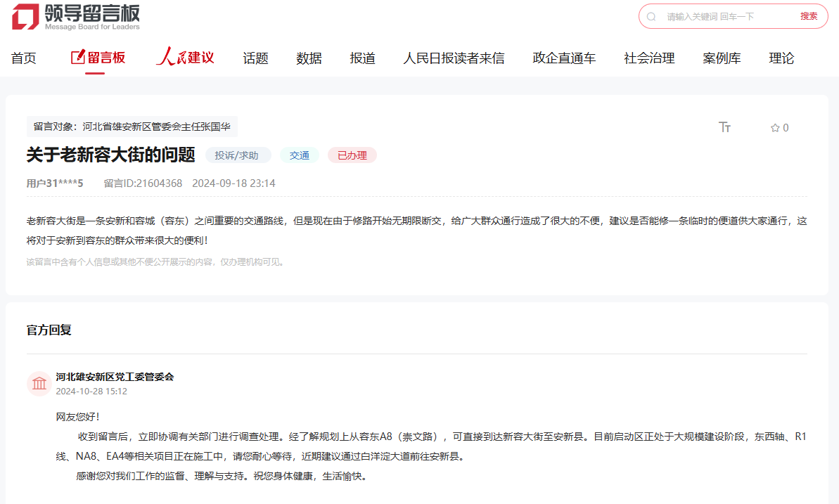Viewport: 839px width, 504px height.
Task: Open the 首页 menu item
Action: pos(23,58)
